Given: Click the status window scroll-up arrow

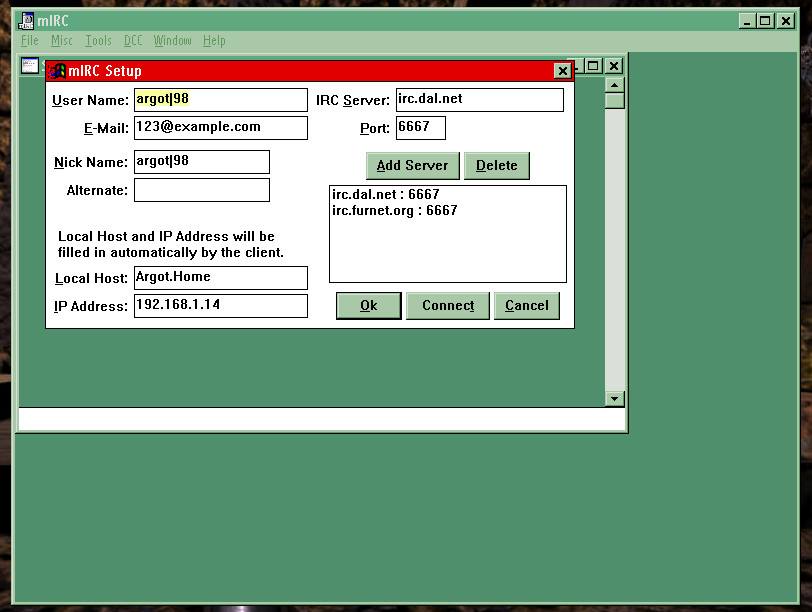Looking at the screenshot, I should (615, 84).
